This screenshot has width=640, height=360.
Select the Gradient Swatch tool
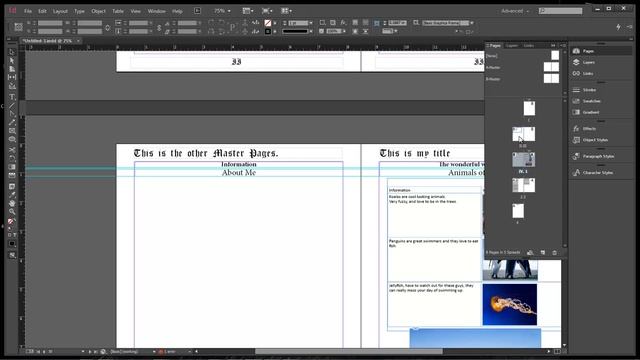pos(12,167)
